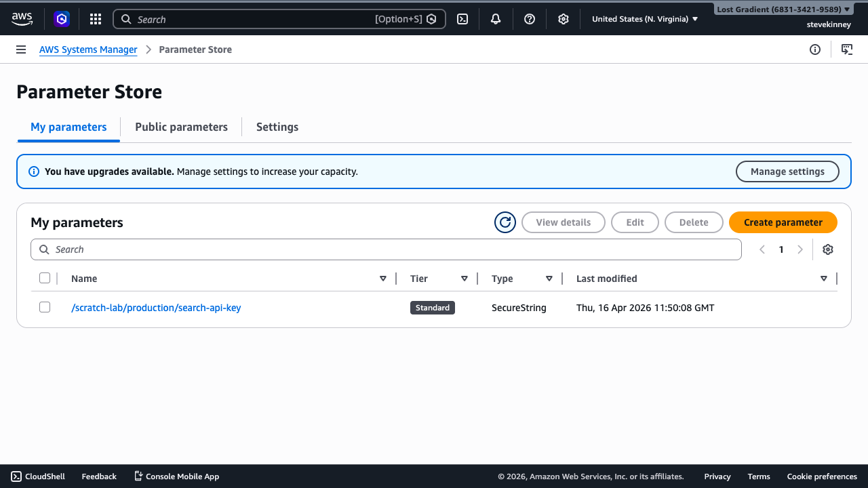Image resolution: width=868 pixels, height=488 pixels.
Task: Select all parameters with the header checkbox
Action: point(45,278)
